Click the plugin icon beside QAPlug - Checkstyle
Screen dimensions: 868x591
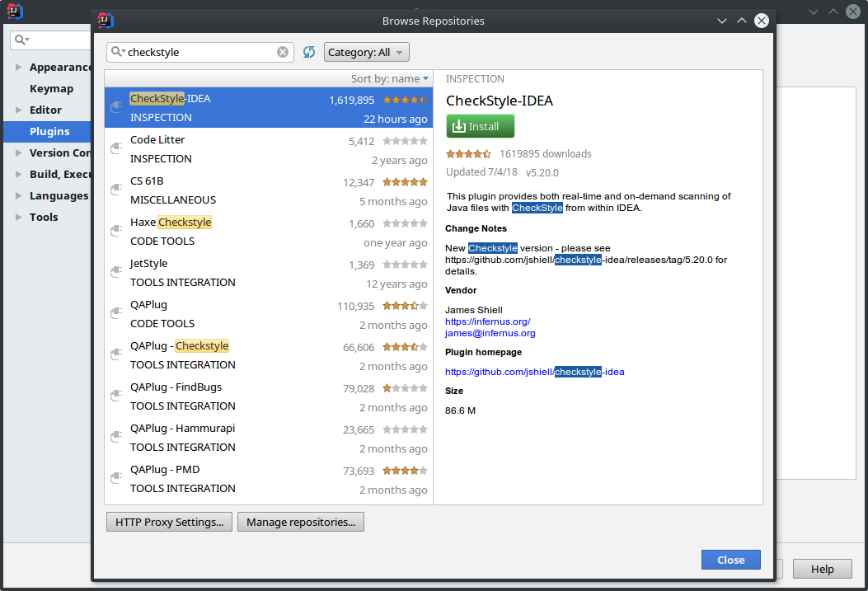click(116, 354)
